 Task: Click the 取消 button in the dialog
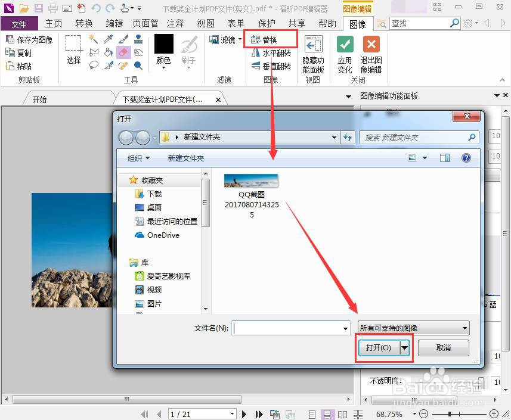pos(444,347)
